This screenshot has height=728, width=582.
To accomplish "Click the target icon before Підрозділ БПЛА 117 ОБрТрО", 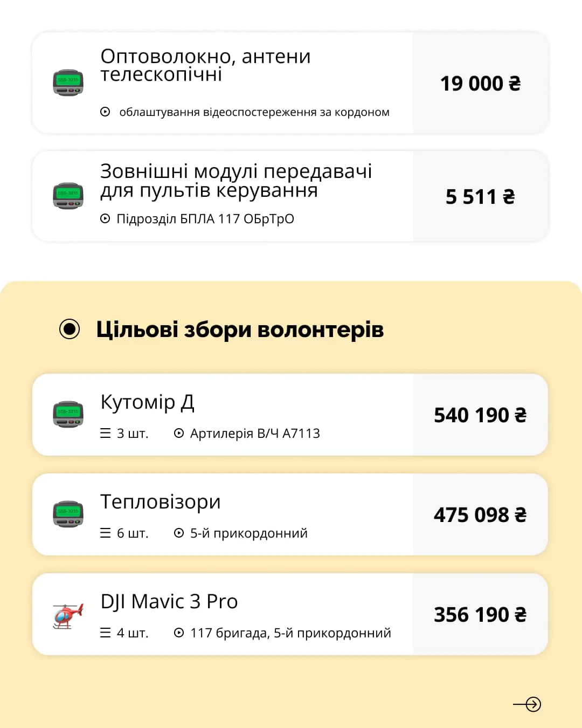I will [106, 218].
